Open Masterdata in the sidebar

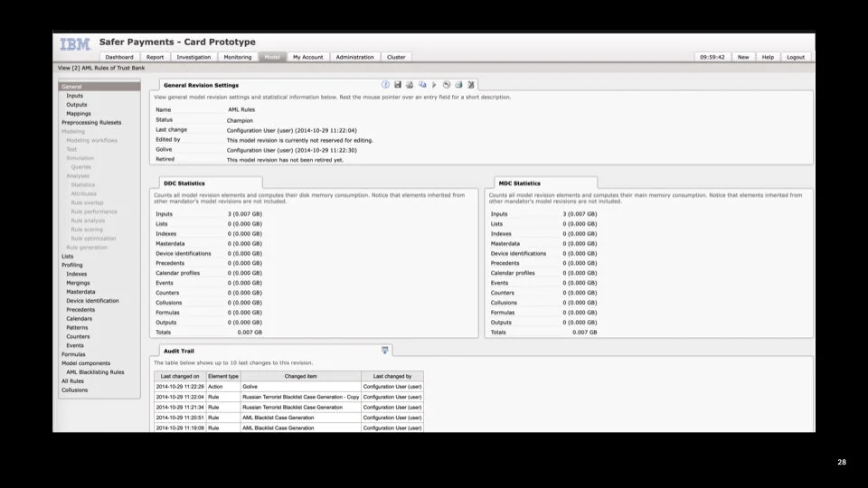[80, 292]
